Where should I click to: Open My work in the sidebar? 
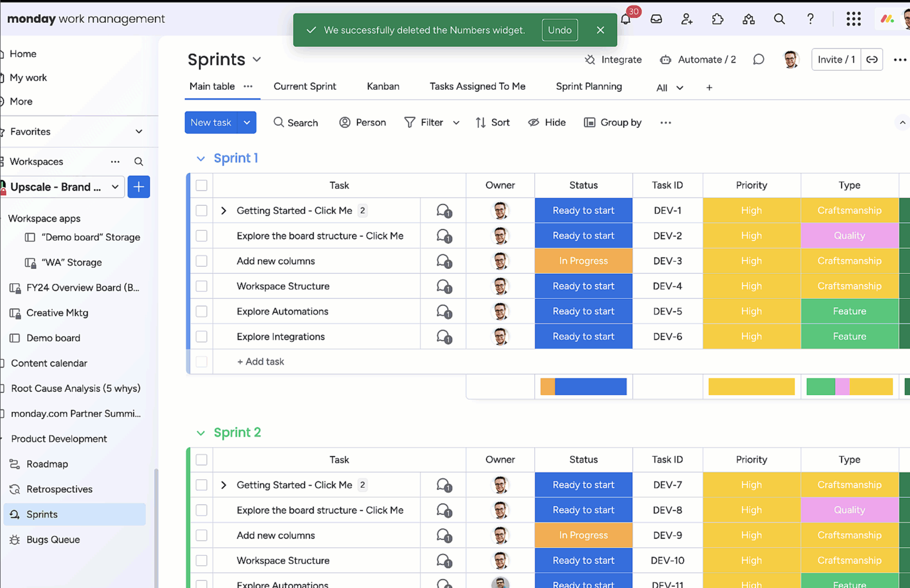[x=28, y=78]
